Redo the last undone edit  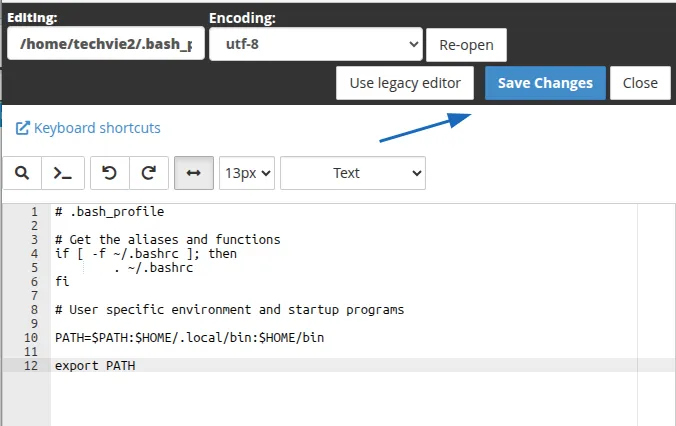[x=148, y=173]
